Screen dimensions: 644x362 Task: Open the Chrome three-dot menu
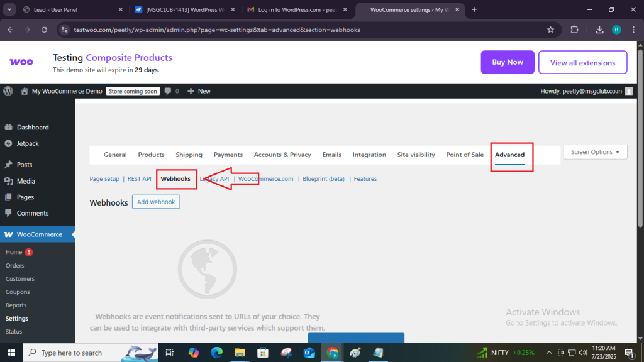(x=633, y=30)
